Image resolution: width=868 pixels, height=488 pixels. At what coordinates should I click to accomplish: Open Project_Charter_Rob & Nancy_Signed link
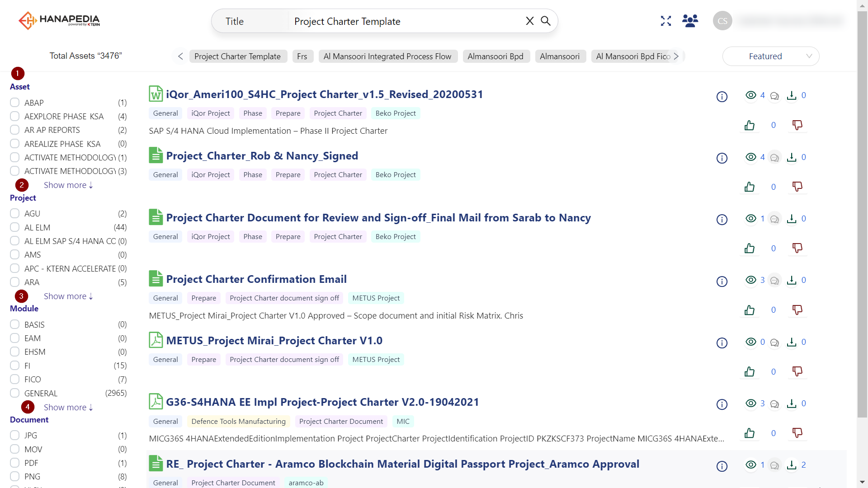(x=262, y=156)
